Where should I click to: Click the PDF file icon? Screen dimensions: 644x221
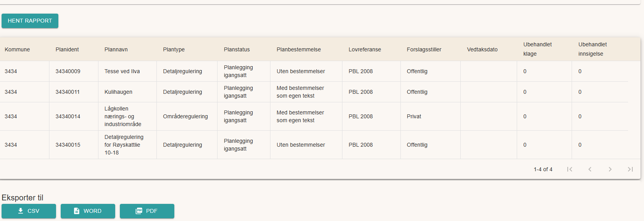pyautogui.click(x=139, y=211)
